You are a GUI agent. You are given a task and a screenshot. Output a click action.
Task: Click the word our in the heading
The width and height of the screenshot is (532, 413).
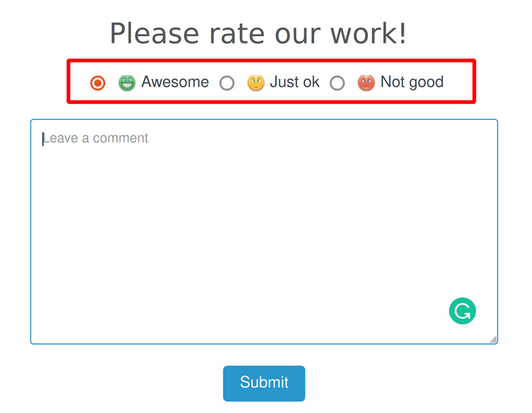pos(297,34)
